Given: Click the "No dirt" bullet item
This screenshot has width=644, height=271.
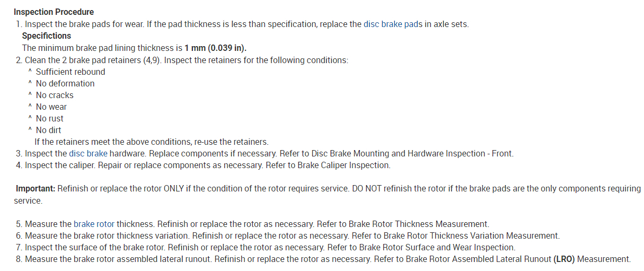Looking at the screenshot, I should point(49,130).
